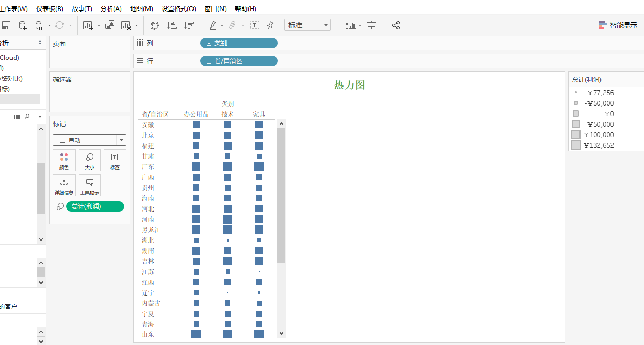Click the chart vertical scrollbar up arrow
The height and width of the screenshot is (345, 644).
(x=282, y=124)
